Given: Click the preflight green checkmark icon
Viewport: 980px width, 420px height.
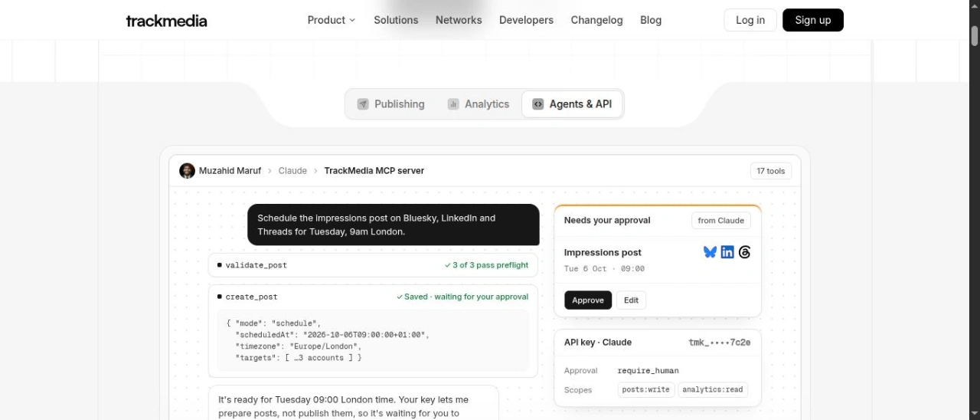Looking at the screenshot, I should click(448, 265).
